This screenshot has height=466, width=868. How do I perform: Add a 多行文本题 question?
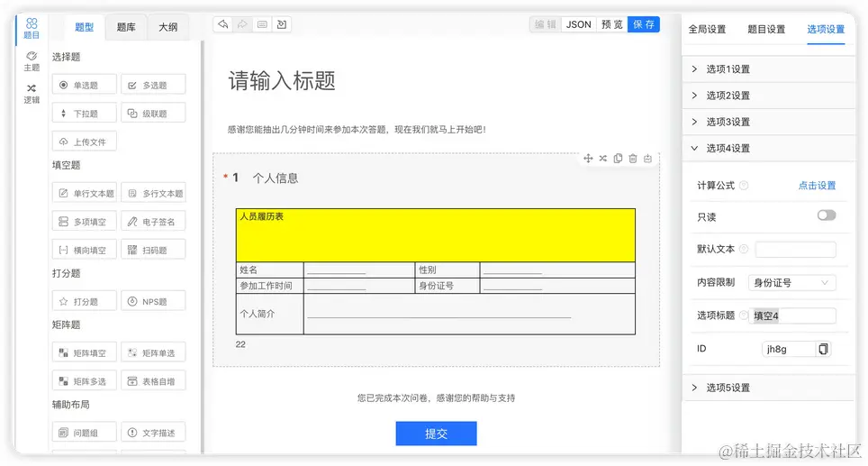[153, 193]
